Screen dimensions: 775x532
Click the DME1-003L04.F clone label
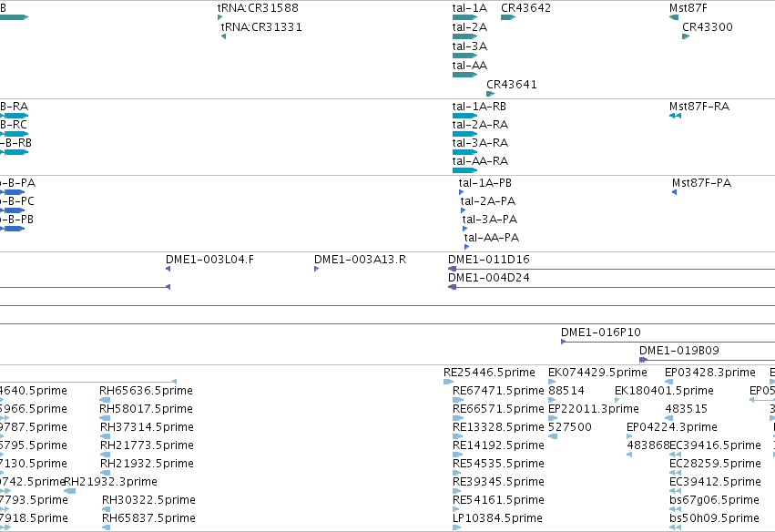click(x=209, y=260)
